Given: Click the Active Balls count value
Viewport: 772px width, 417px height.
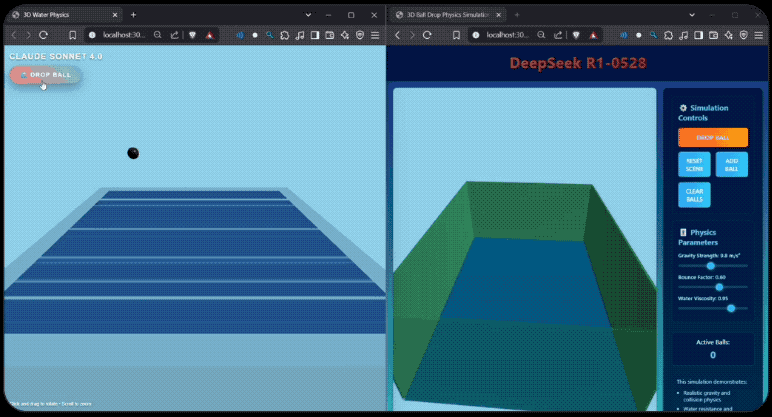Looking at the screenshot, I should coord(713,355).
